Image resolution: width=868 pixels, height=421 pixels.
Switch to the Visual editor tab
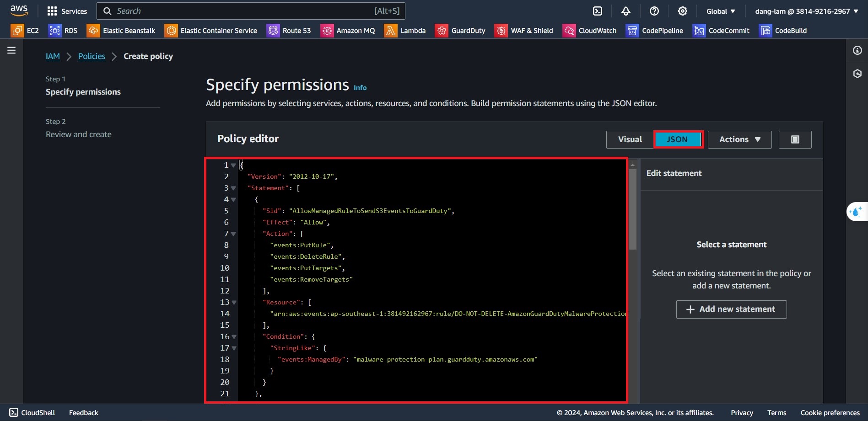pos(630,139)
